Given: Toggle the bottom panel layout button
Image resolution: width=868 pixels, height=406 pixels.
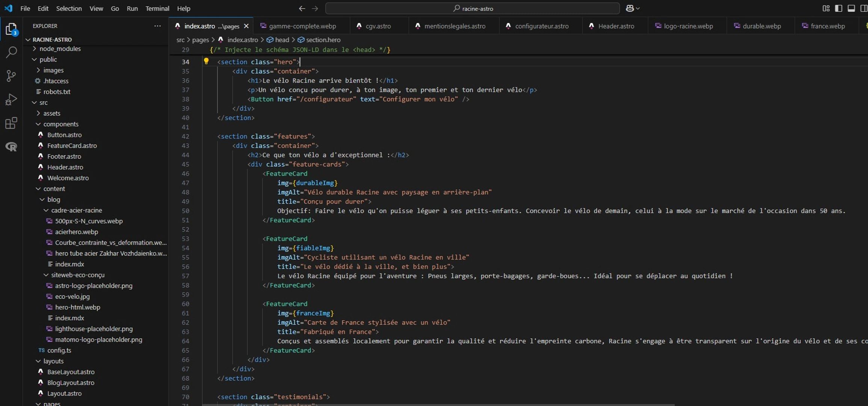Looking at the screenshot, I should click(851, 8).
